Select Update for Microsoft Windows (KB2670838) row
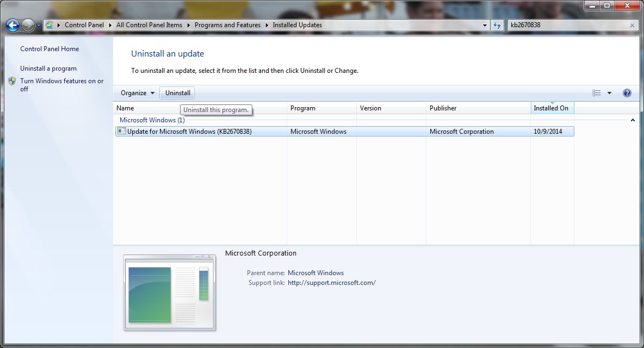 345,132
